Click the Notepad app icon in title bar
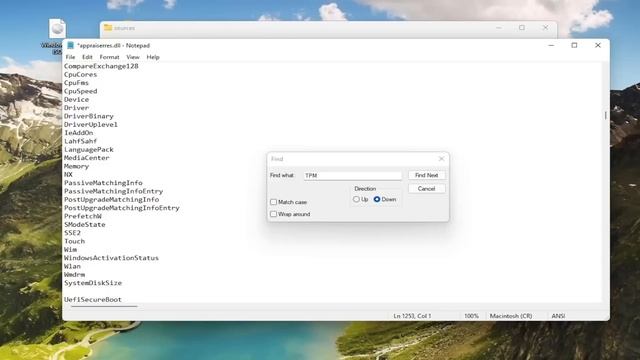The width and height of the screenshot is (640, 360). pos(70,45)
